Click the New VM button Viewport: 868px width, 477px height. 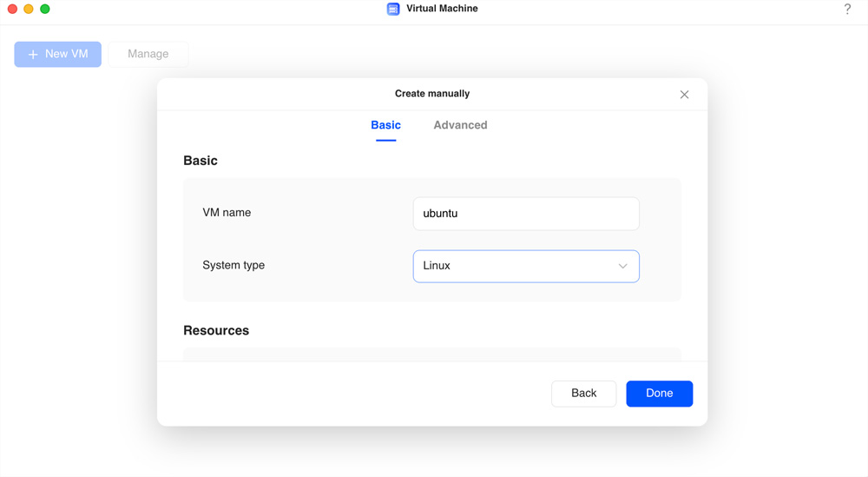click(x=58, y=54)
